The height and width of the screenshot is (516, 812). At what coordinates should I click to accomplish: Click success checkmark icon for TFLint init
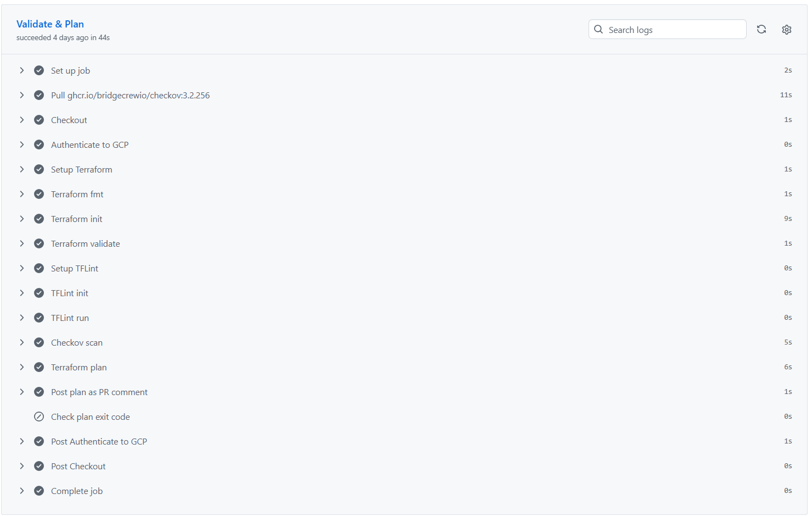click(39, 293)
